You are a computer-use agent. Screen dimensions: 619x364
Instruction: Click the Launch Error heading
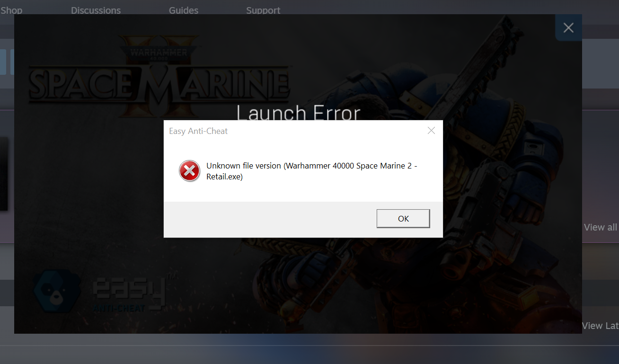click(298, 113)
